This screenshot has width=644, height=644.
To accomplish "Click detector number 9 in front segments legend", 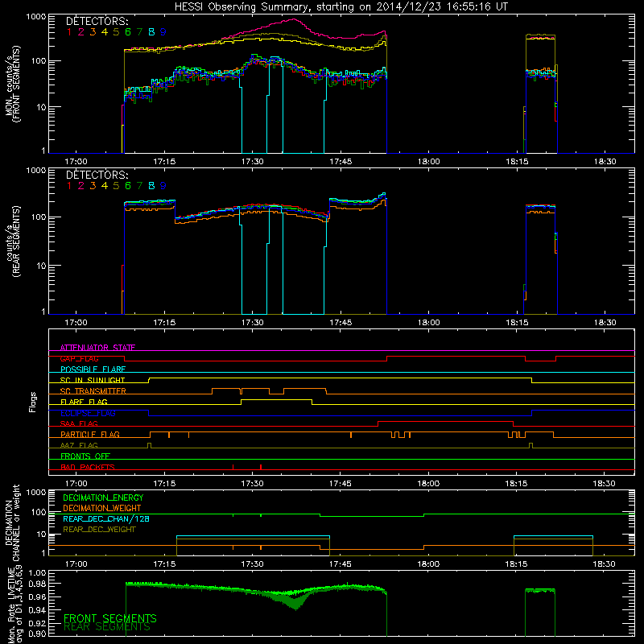I will pos(163,31).
